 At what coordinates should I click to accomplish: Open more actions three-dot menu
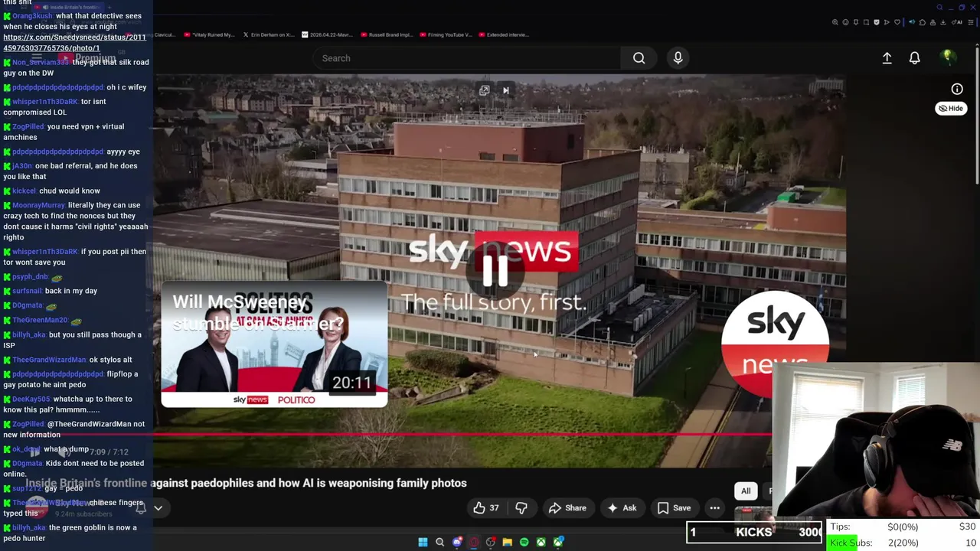click(714, 508)
